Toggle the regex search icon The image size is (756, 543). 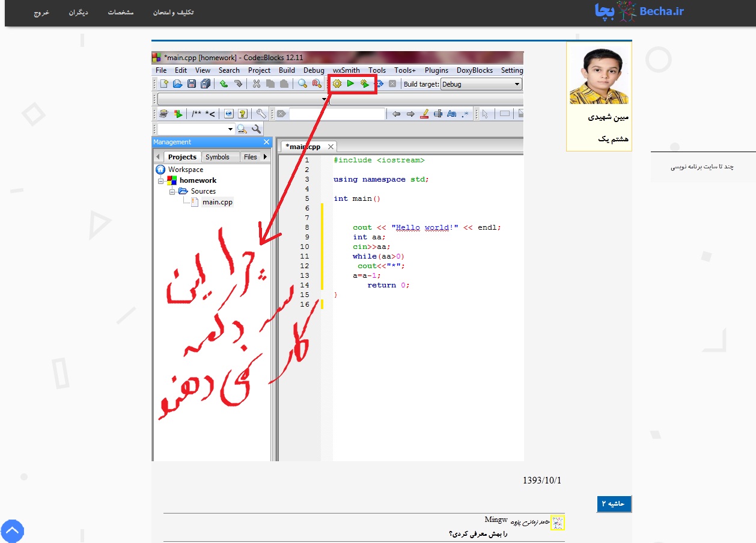pos(465,114)
